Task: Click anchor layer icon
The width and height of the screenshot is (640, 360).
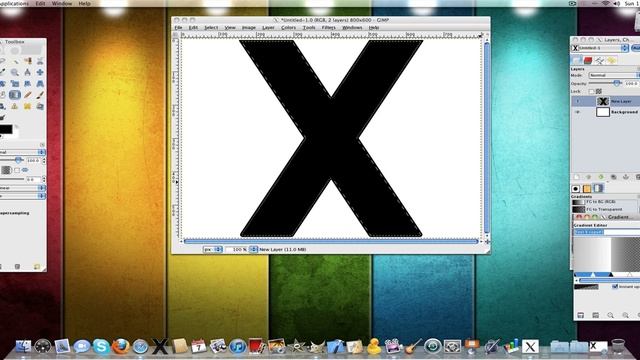Action: [625, 177]
